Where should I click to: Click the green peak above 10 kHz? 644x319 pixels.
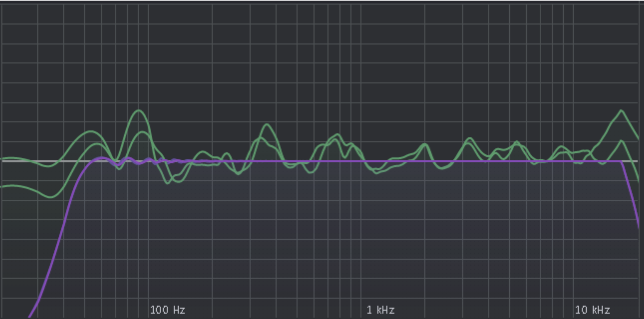coord(621,111)
